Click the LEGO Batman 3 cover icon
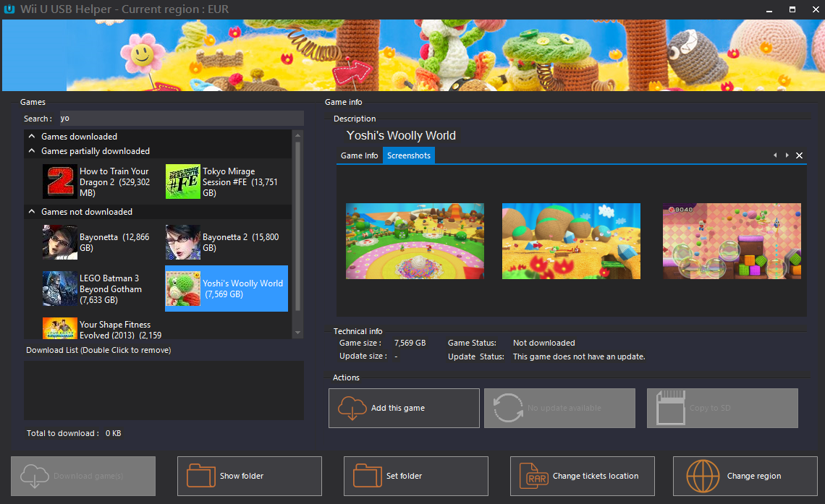 pos(60,289)
